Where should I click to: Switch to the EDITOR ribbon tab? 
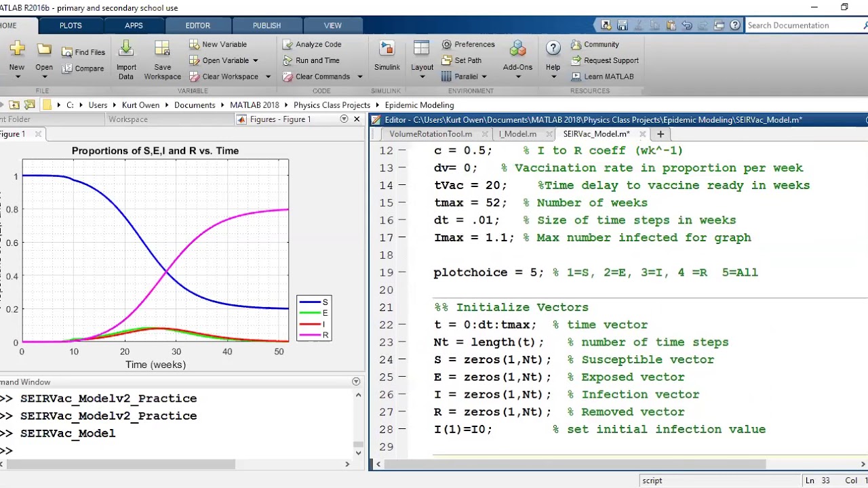click(x=198, y=25)
